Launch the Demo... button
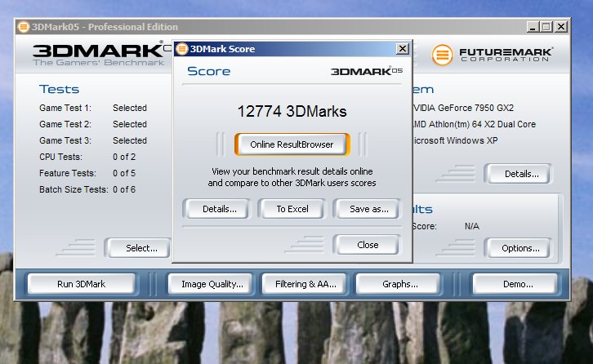 click(x=515, y=284)
